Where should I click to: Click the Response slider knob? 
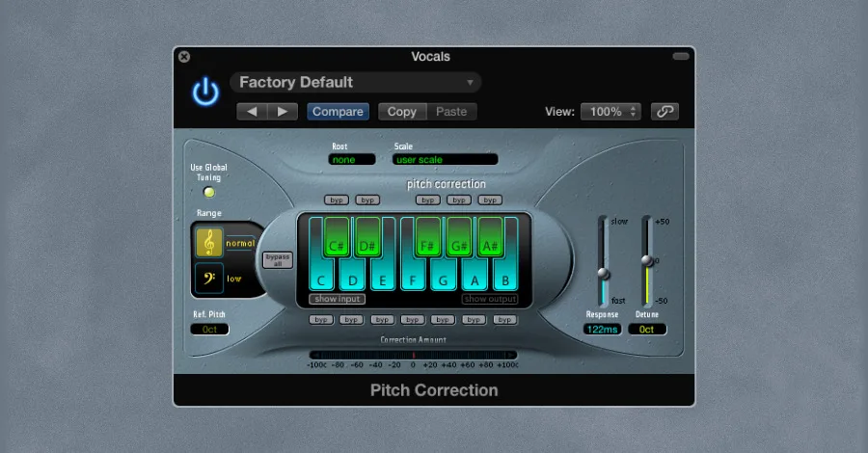(604, 273)
